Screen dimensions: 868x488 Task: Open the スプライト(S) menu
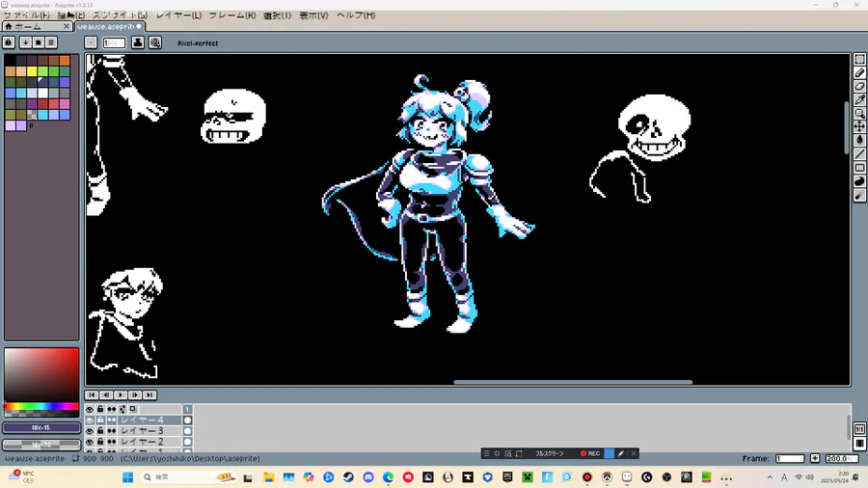point(120,15)
